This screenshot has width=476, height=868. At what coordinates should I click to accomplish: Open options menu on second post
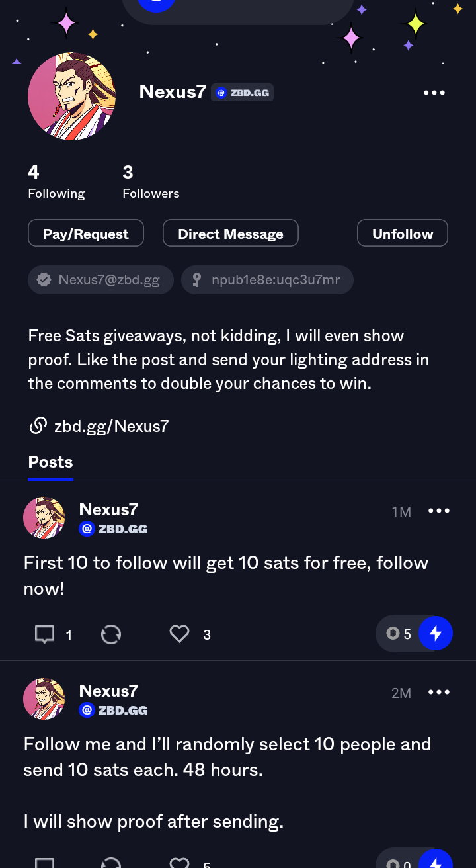pyautogui.click(x=439, y=692)
